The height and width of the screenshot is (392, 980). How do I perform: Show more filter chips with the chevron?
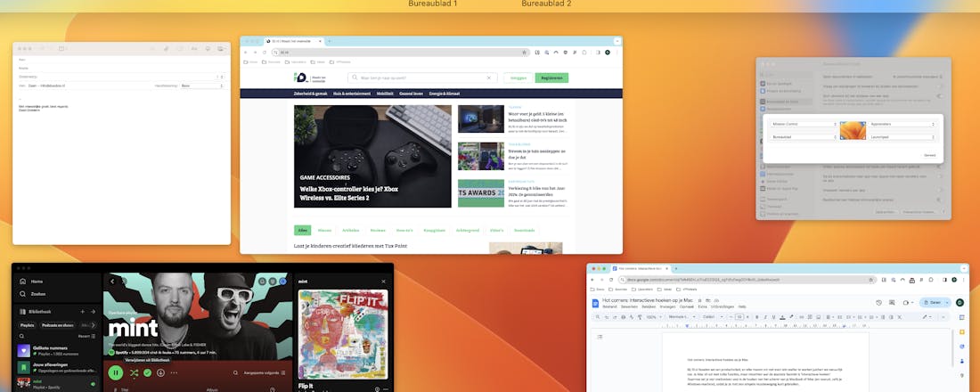(94, 325)
